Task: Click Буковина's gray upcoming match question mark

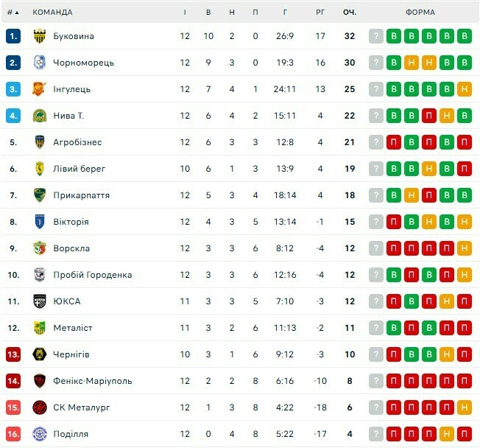Action: pos(376,36)
